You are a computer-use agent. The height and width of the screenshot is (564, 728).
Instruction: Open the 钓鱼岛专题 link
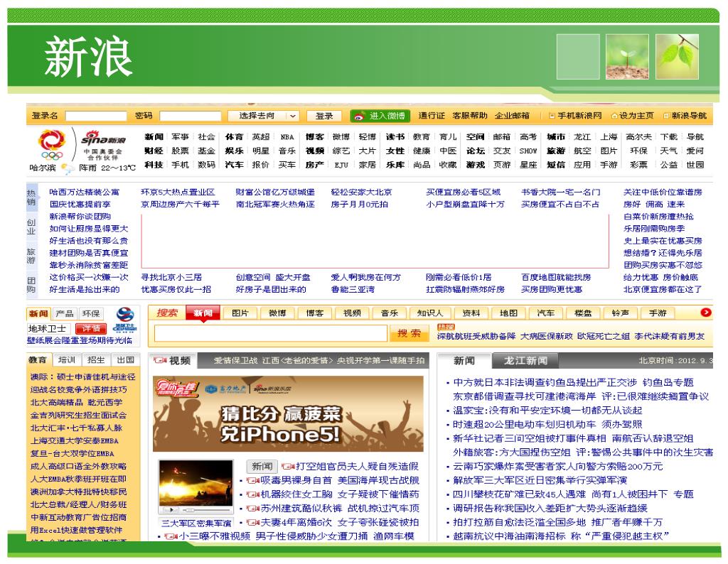pos(668,383)
